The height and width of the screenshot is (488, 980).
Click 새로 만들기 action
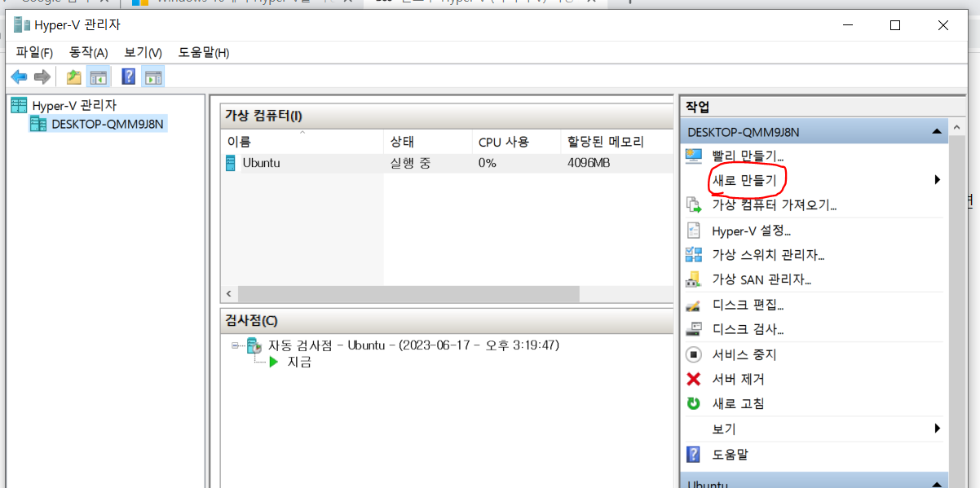coord(744,180)
